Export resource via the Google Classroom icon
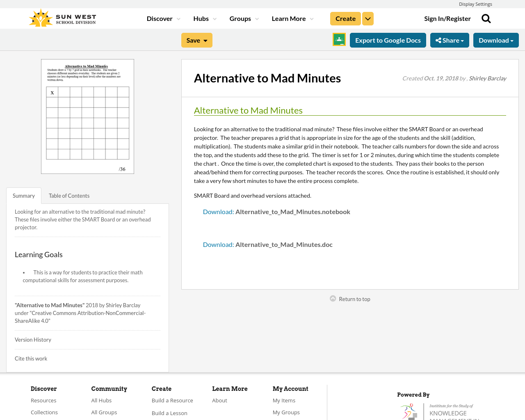The height and width of the screenshot is (420, 525). (338, 39)
